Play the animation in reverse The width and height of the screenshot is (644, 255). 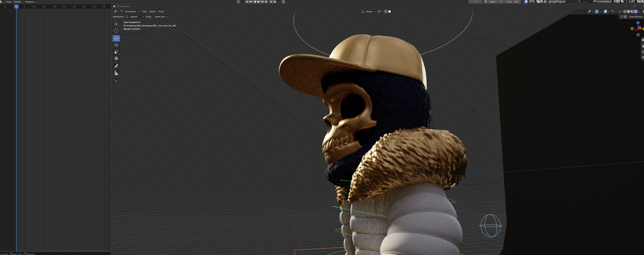(255, 2)
